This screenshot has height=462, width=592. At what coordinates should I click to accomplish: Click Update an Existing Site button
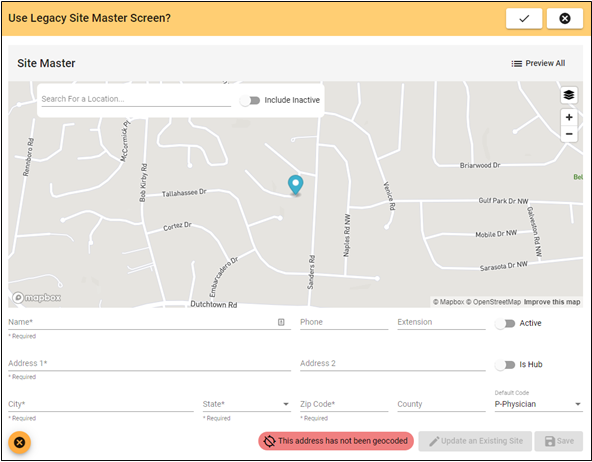475,441
